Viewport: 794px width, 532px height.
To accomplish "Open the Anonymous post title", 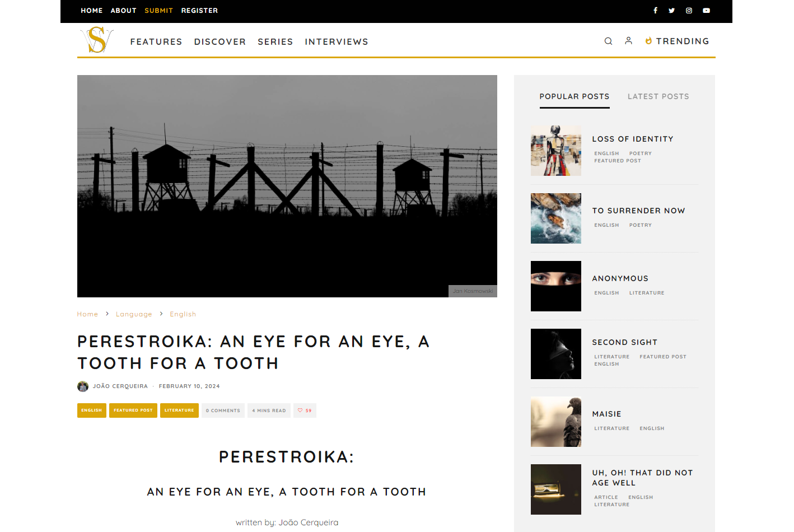I will click(x=620, y=278).
